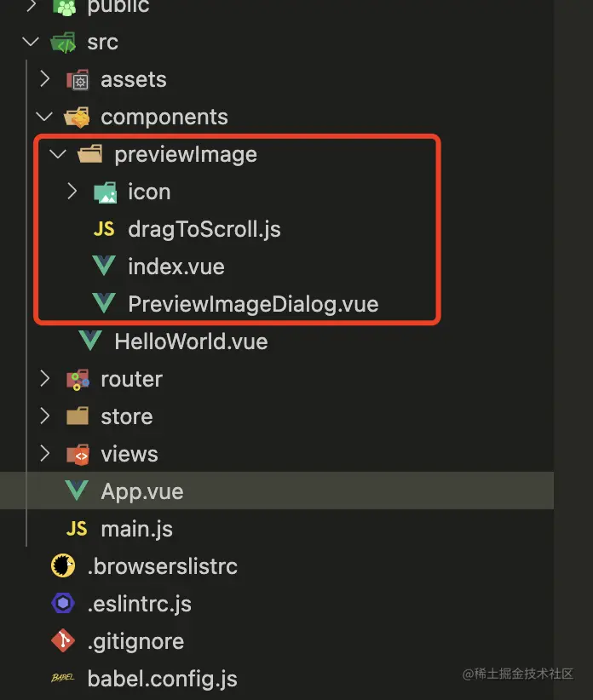Click the JS icon beside dragToScroll.js
This screenshot has width=593, height=700.
pyautogui.click(x=104, y=229)
